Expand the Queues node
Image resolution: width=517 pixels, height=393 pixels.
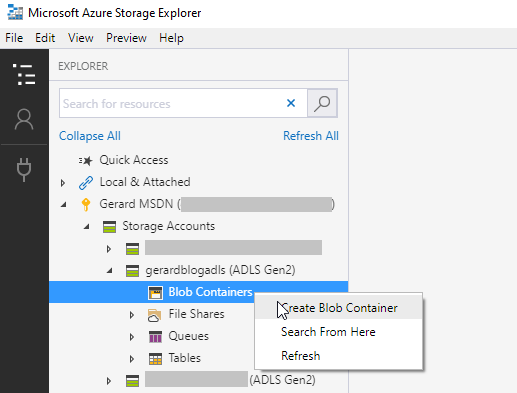click(x=132, y=337)
